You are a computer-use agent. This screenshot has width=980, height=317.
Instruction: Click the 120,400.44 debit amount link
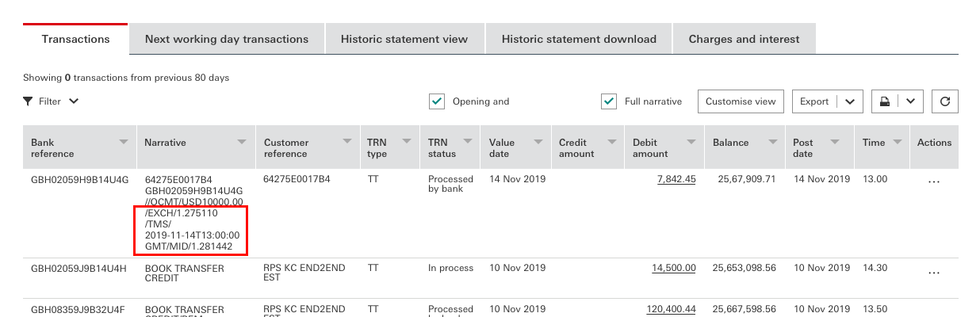[x=671, y=309]
